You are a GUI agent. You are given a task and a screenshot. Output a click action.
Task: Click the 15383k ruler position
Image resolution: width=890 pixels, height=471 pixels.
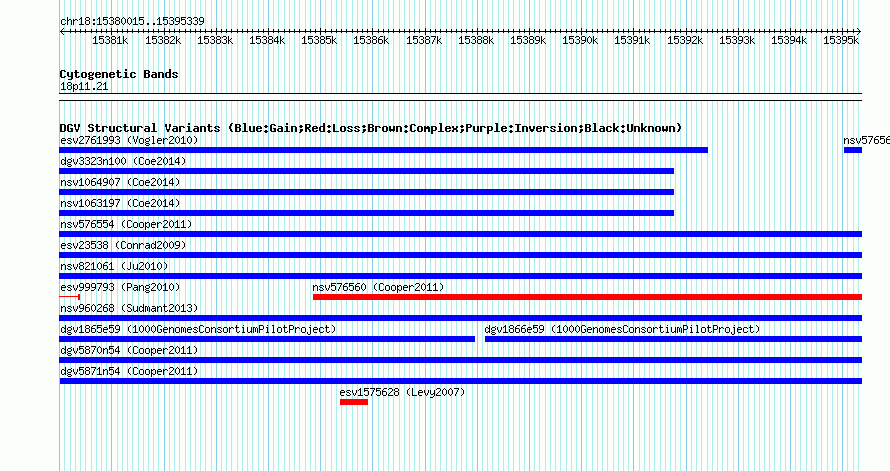215,40
